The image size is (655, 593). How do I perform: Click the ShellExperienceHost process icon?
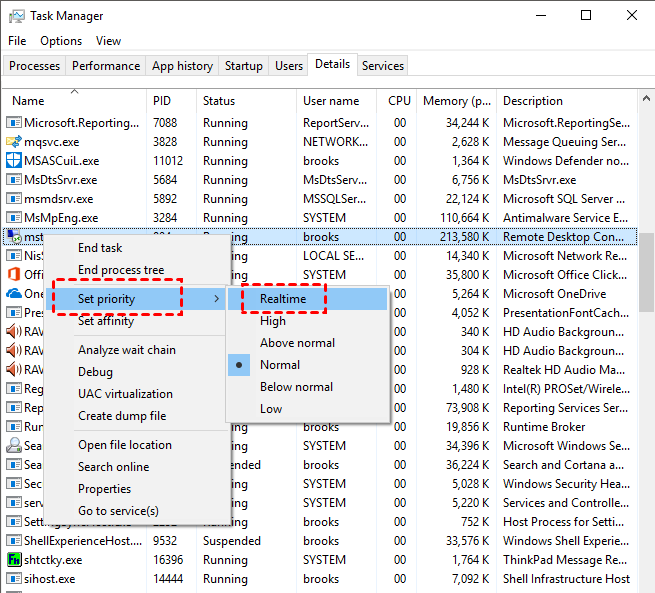pos(14,541)
